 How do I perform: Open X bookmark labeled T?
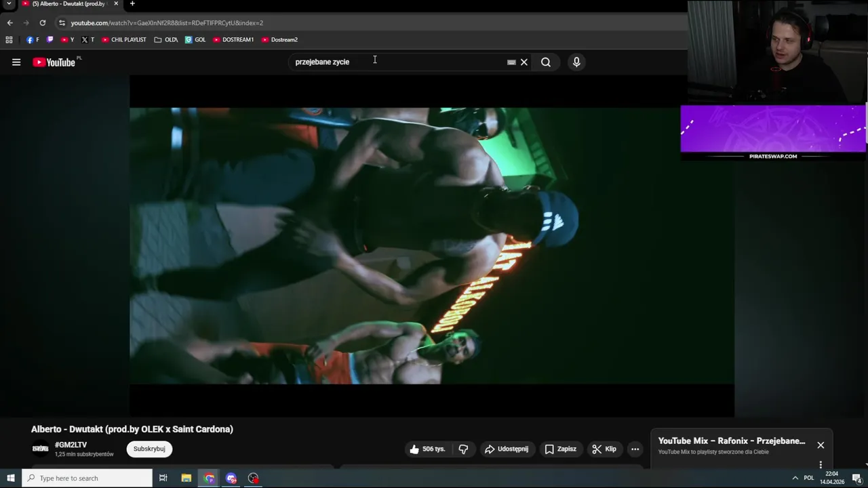coord(87,40)
